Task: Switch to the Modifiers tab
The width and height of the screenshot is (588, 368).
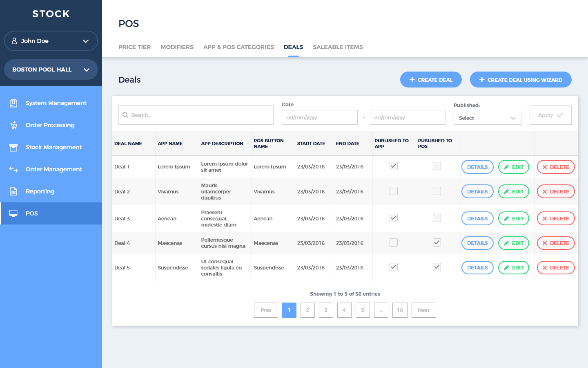Action: (x=177, y=47)
